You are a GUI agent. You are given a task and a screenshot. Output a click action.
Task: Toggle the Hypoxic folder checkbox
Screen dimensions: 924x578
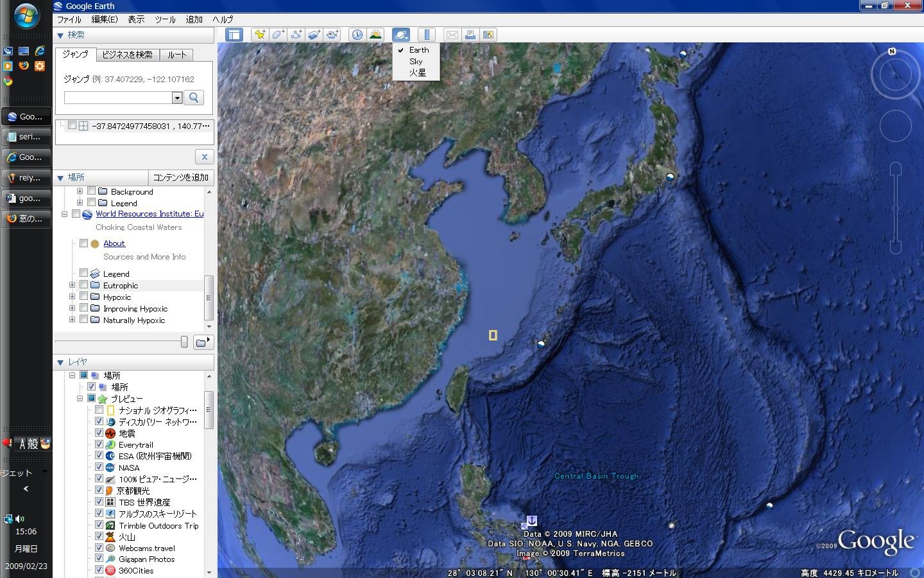83,296
